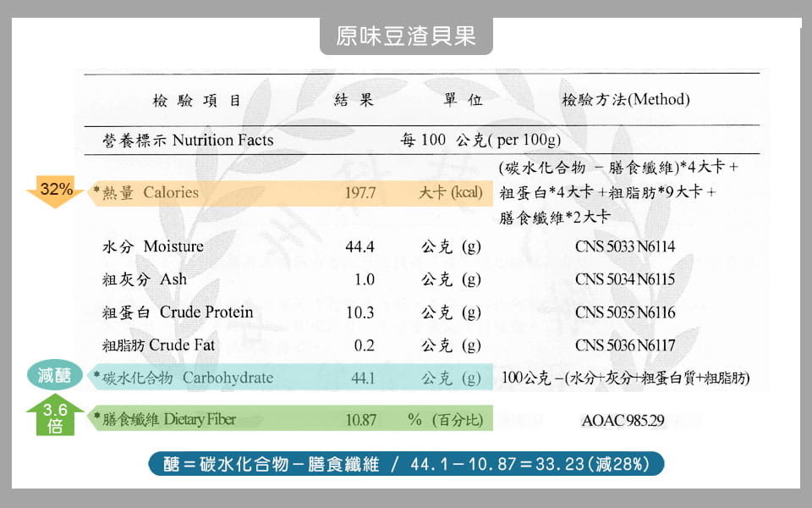Screen dimensions: 812x508
Task: Click the formula line 膳食纖維*2大卡
Action: click(555, 217)
